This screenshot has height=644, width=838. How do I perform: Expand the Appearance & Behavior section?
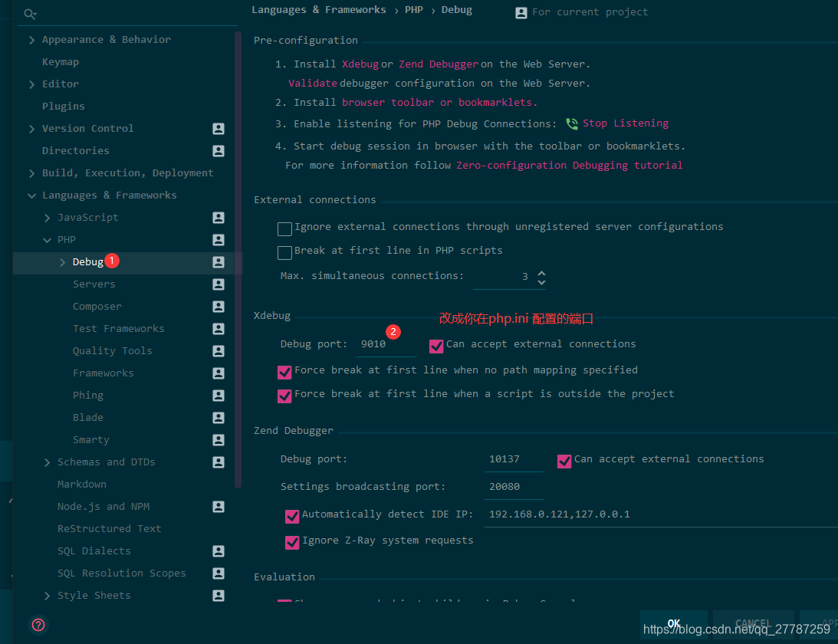tap(31, 39)
